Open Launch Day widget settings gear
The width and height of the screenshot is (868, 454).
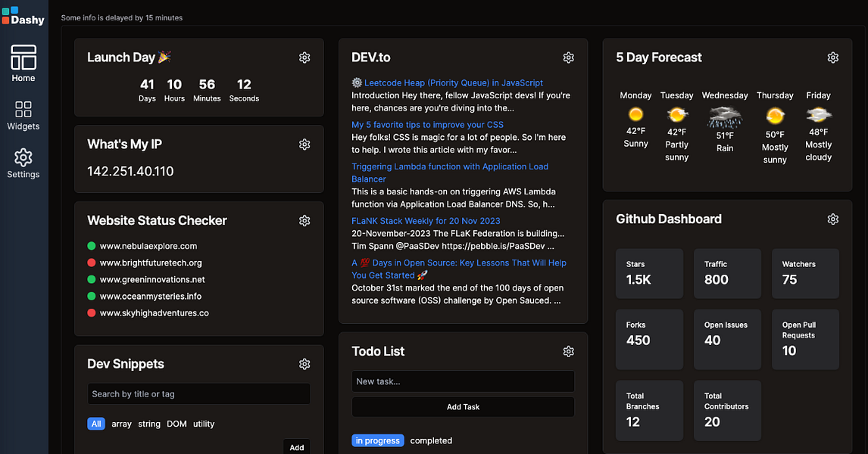(x=304, y=58)
